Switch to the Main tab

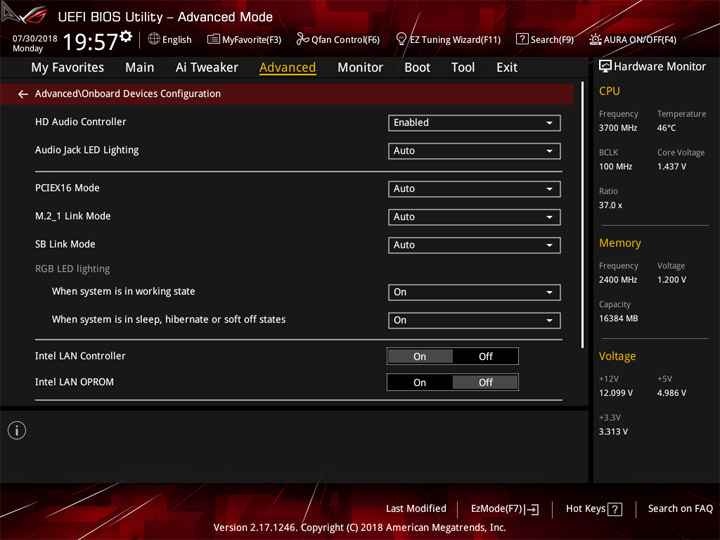140,68
